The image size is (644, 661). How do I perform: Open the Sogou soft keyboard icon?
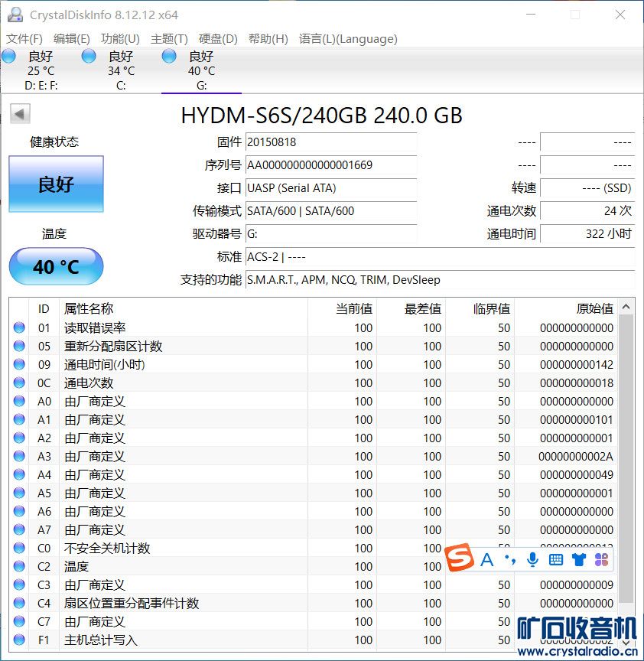(x=556, y=560)
